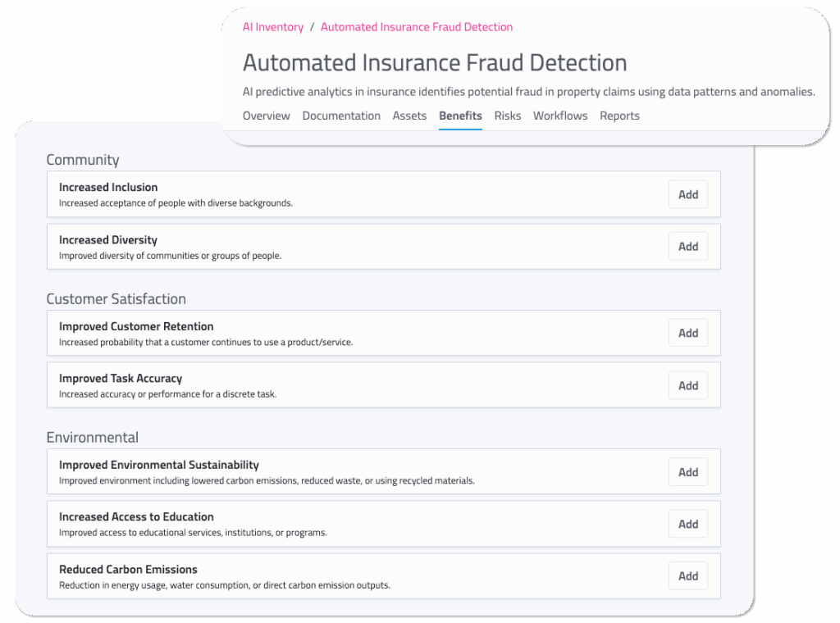Click the Automated Insurance Fraud Detection heading
Image resolution: width=840 pixels, height=623 pixels.
click(x=435, y=62)
